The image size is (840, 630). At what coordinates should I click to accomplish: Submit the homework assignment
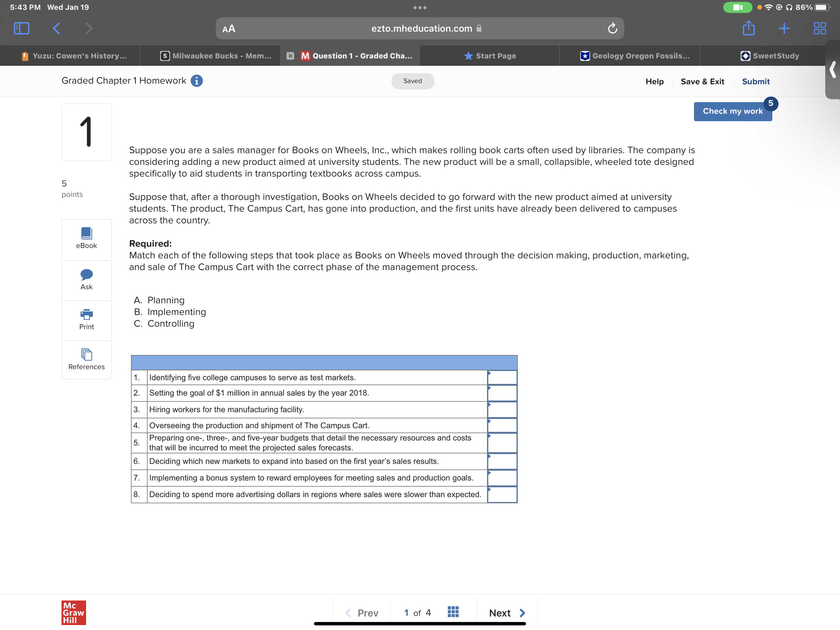756,82
